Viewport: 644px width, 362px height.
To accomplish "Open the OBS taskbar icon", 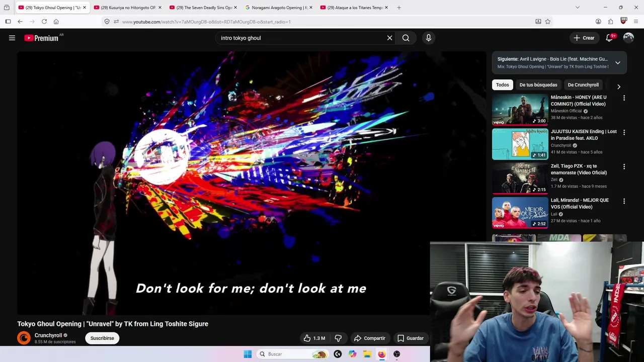I will (396, 354).
